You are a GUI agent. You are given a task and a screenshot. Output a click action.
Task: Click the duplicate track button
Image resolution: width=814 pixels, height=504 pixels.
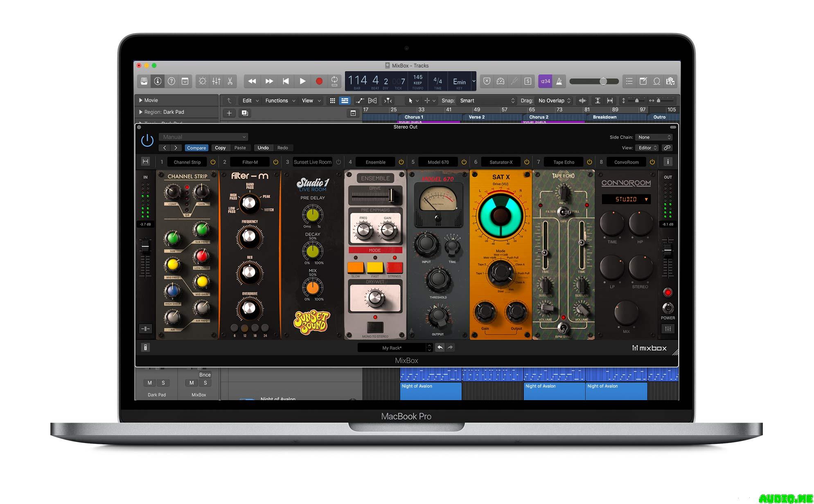click(245, 113)
